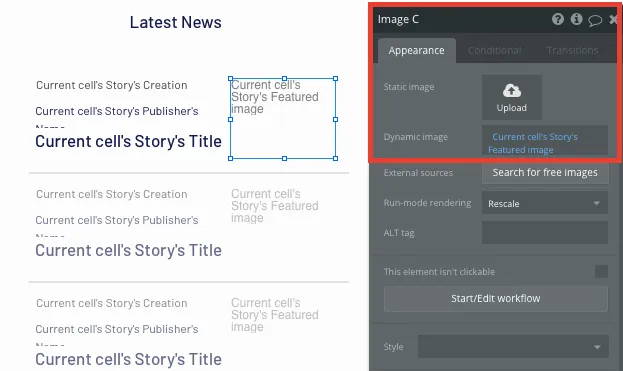623x371 pixels.
Task: Select the Appearance tab
Action: (x=416, y=50)
